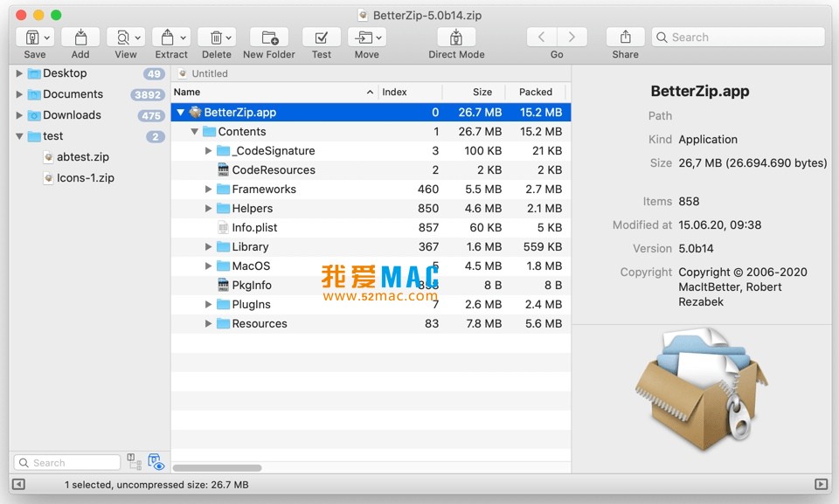This screenshot has width=839, height=504.
Task: Select Icons-1.zip in the sidebar
Action: pyautogui.click(x=86, y=178)
